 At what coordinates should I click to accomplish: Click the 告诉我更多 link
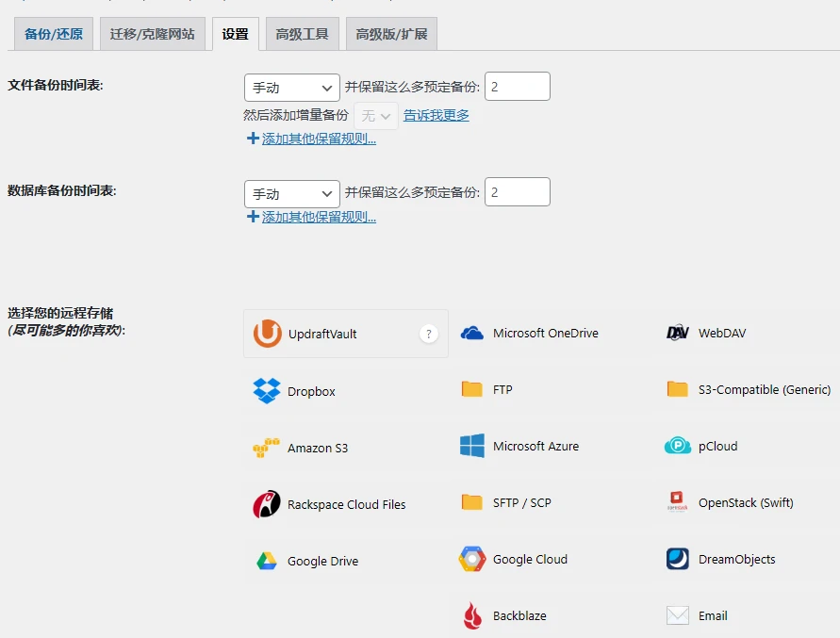(x=436, y=115)
